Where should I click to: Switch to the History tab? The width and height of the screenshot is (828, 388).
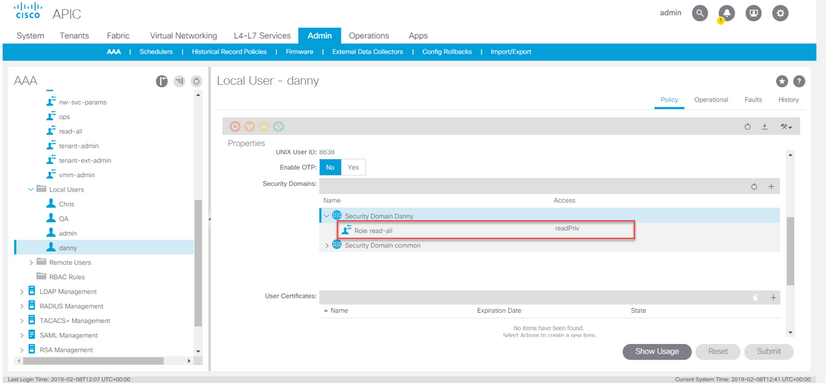click(788, 100)
